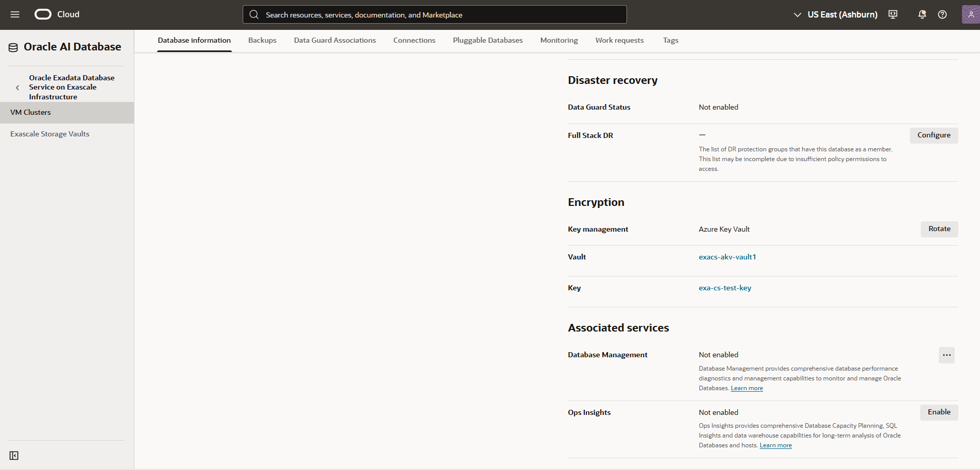Image resolution: width=980 pixels, height=470 pixels.
Task: Click Learn more under Database Management
Action: point(747,388)
